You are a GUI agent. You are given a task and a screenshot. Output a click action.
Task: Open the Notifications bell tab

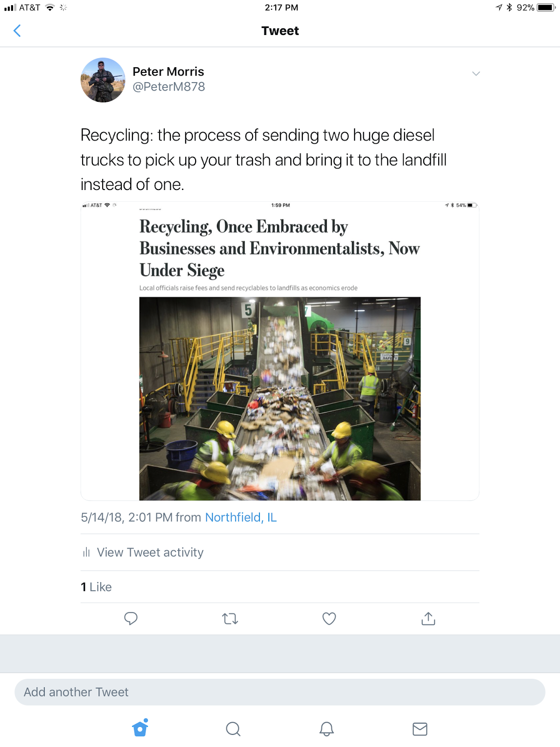coord(327,729)
